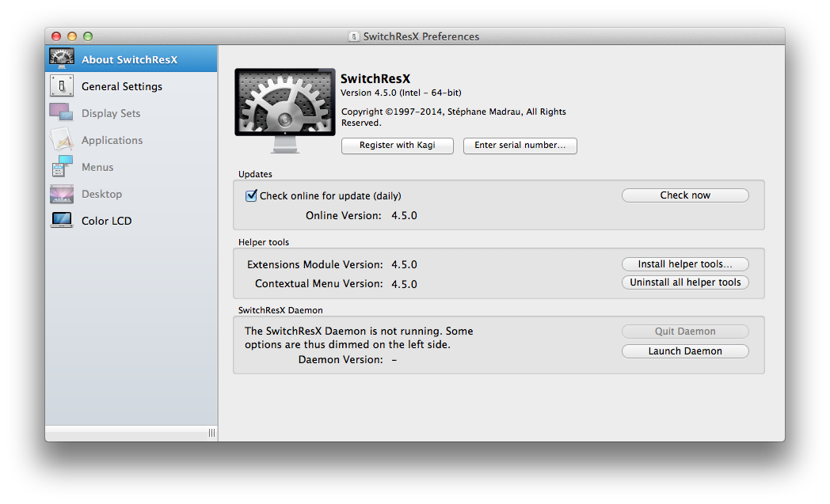Click the 'SwitchResX Daemon' group heading
830x504 pixels.
[280, 310]
